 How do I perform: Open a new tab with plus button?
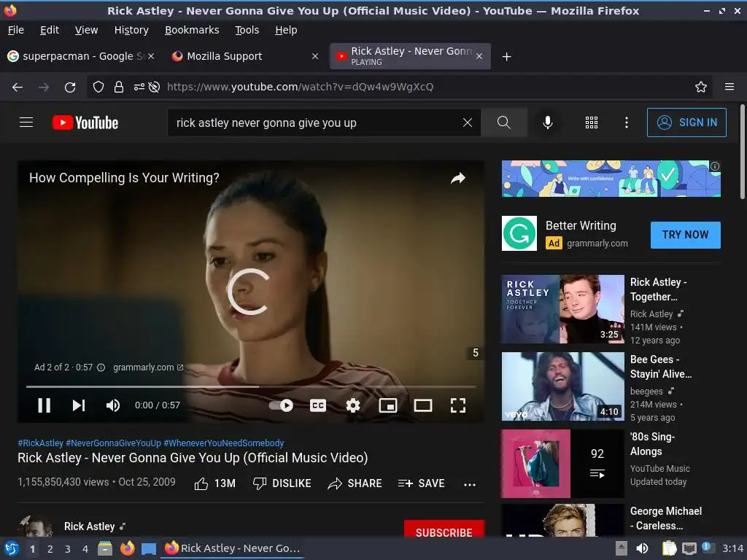pos(506,57)
